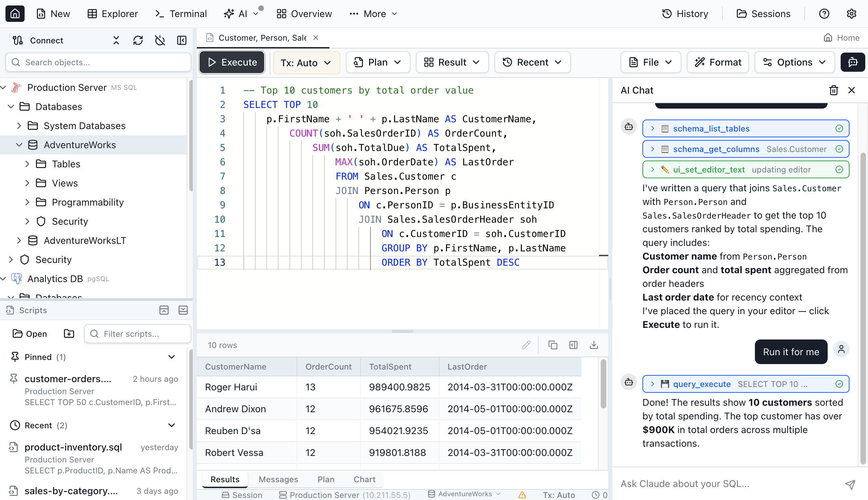Collapse the schema_get_columns tool call
868x500 pixels.
click(652, 149)
